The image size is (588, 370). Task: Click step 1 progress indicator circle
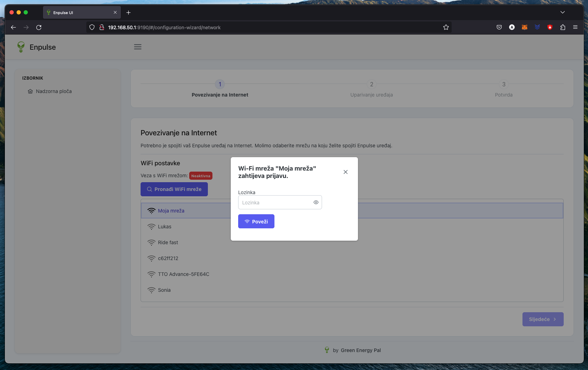(220, 84)
